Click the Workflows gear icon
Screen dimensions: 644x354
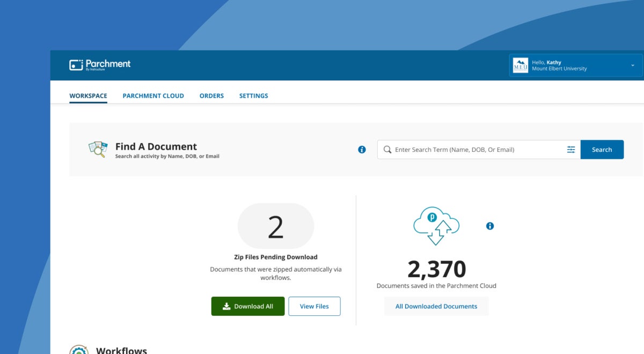point(79,350)
